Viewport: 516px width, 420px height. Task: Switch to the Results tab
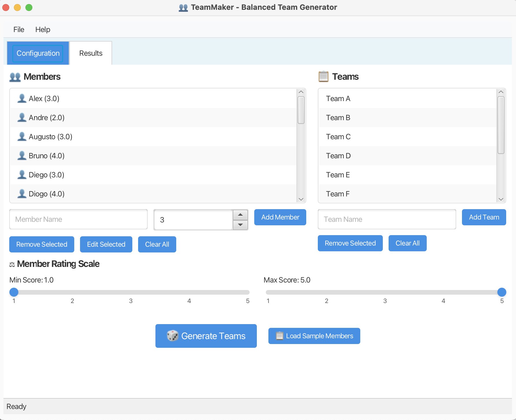91,53
